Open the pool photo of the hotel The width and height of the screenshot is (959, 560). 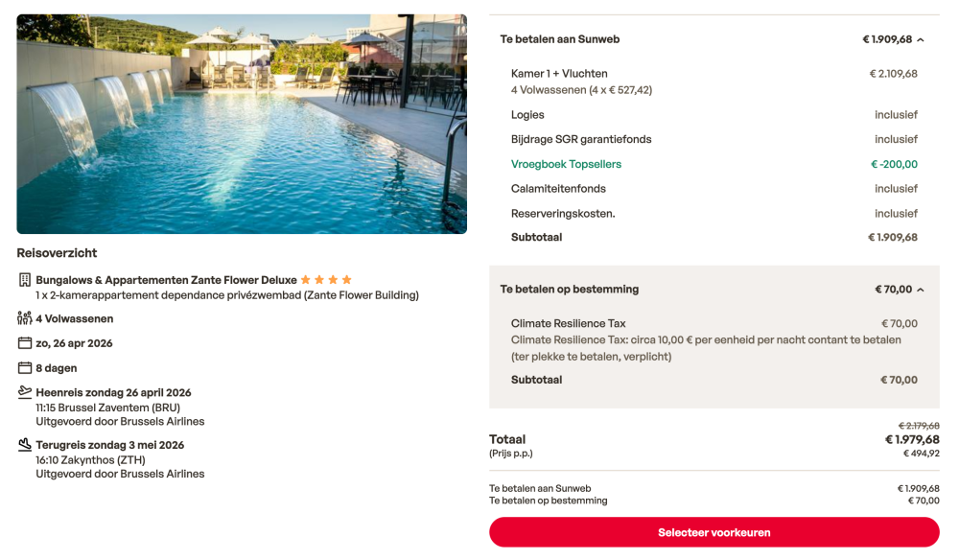pos(242,124)
